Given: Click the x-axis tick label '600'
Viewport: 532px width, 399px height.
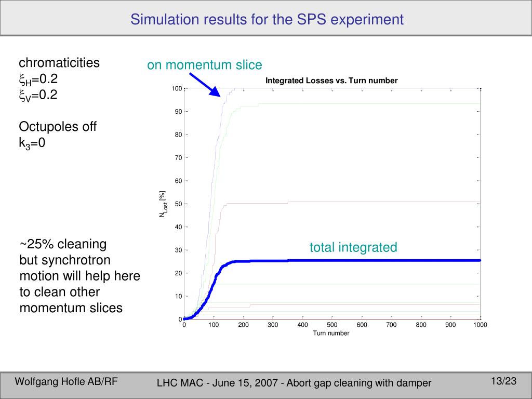Looking at the screenshot, I should 362,325.
